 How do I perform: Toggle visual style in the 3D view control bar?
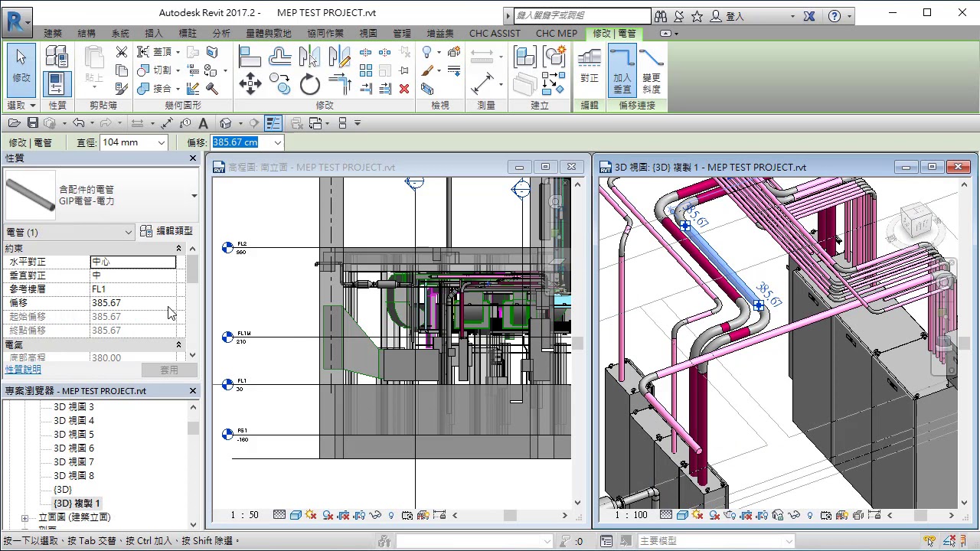(x=682, y=515)
